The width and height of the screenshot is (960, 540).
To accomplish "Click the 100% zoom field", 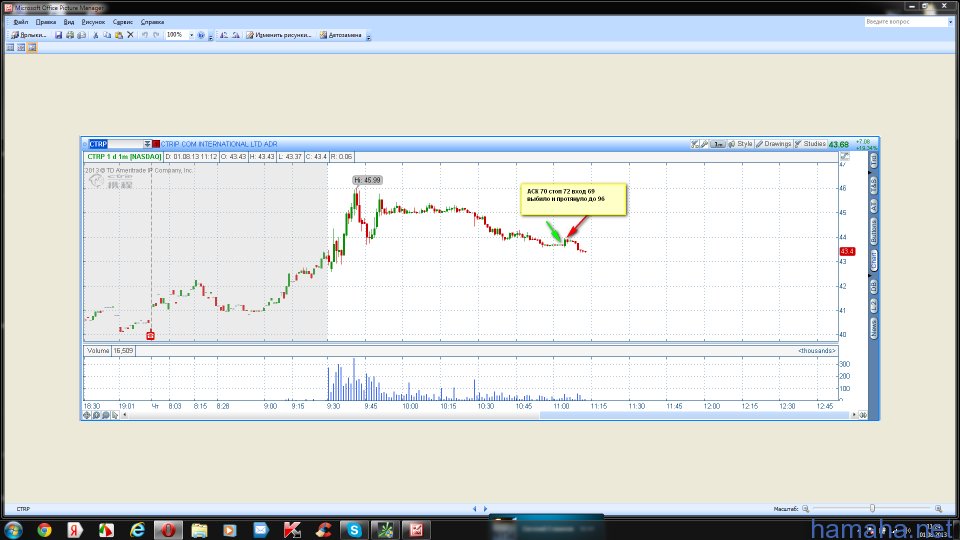I will (x=176, y=36).
